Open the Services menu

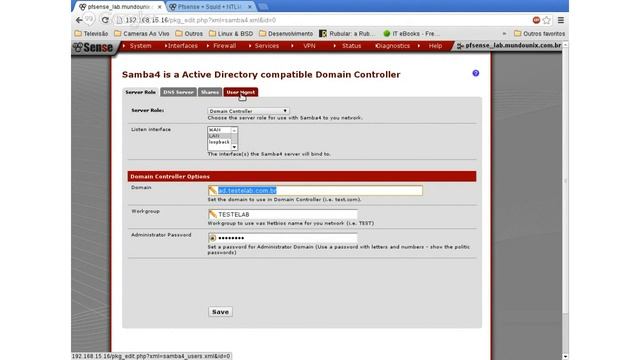coord(267,46)
